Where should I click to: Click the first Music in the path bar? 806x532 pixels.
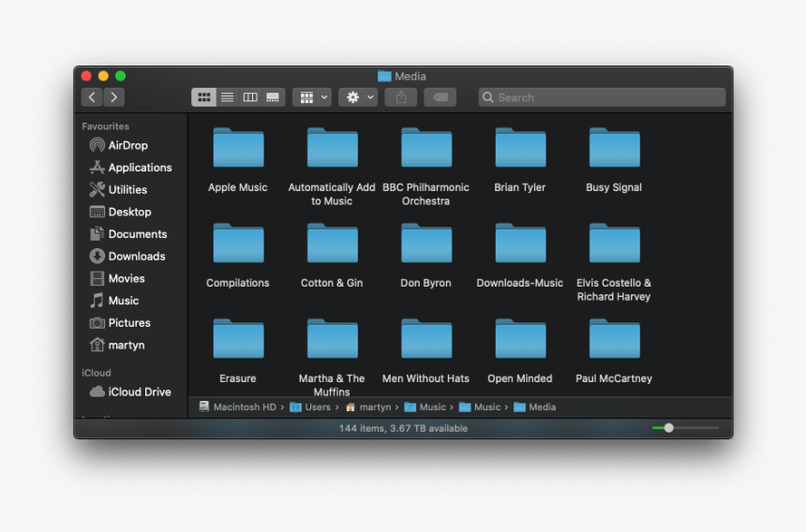point(425,407)
